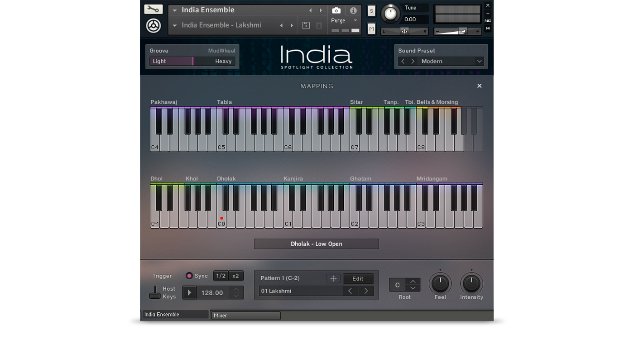Save the snapshot with the floppy disk icon

[306, 26]
